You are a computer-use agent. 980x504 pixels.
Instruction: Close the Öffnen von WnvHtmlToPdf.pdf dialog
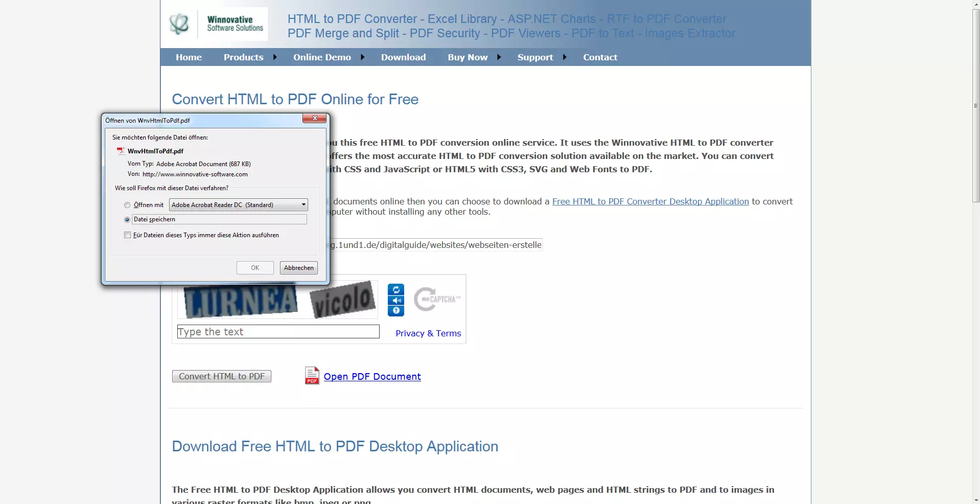tap(315, 119)
